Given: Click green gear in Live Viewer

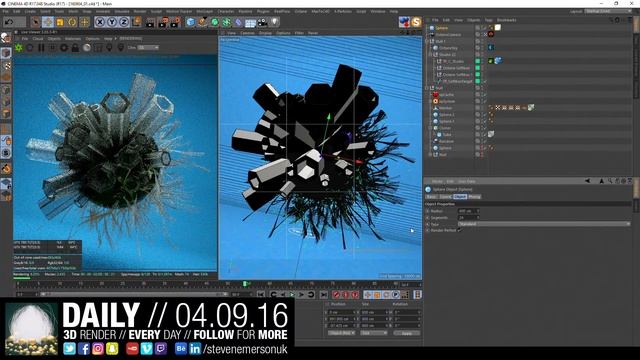Looking at the screenshot, I should pos(19,48).
